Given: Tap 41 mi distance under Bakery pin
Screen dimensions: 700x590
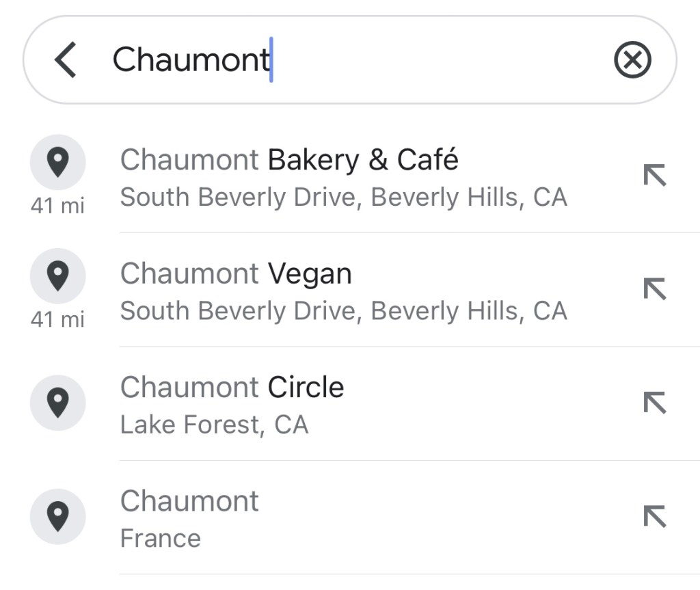Looking at the screenshot, I should (57, 205).
